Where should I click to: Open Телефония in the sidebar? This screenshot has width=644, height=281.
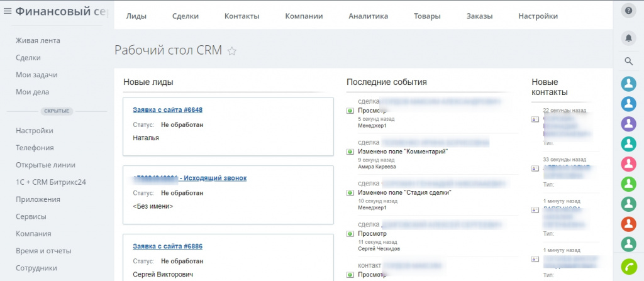pyautogui.click(x=35, y=148)
